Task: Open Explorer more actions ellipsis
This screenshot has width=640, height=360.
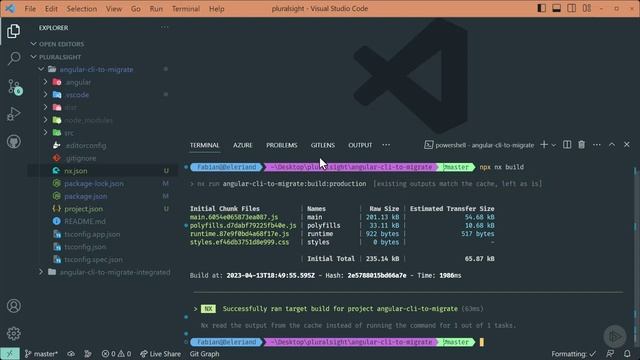Action: point(164,27)
